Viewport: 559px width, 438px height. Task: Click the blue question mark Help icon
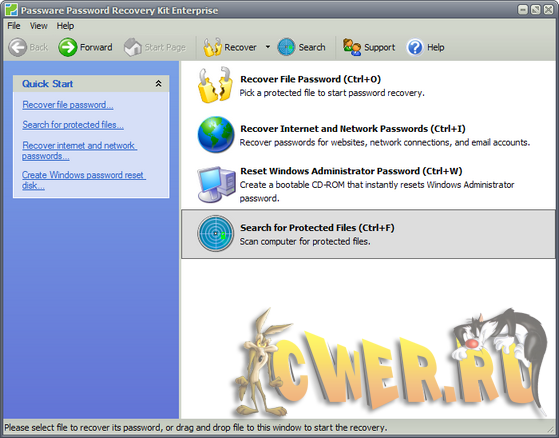tap(415, 47)
